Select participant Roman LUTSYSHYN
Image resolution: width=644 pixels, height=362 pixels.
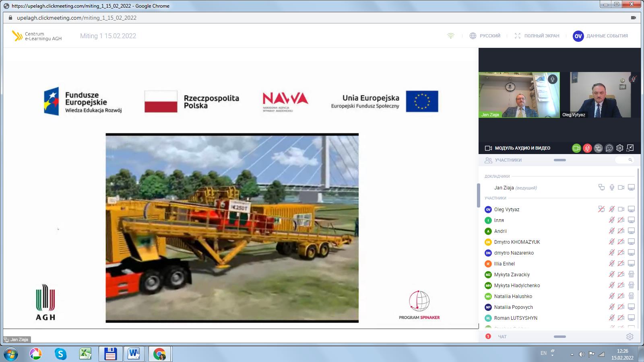coord(516,318)
